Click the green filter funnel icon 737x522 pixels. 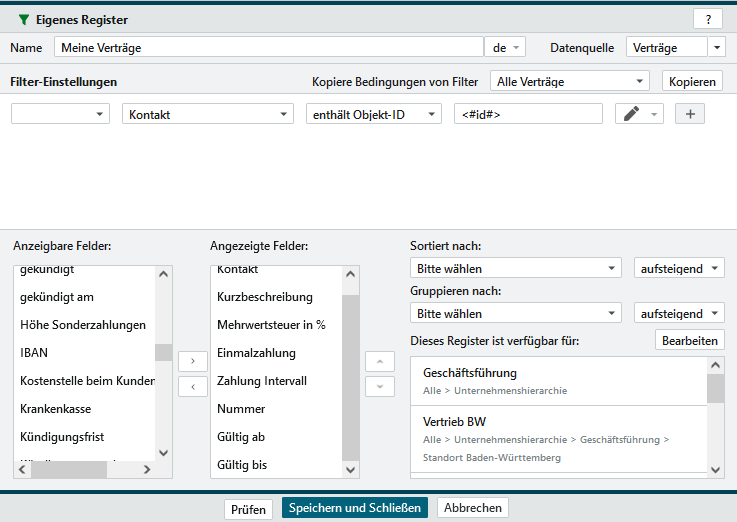pyautogui.click(x=24, y=20)
